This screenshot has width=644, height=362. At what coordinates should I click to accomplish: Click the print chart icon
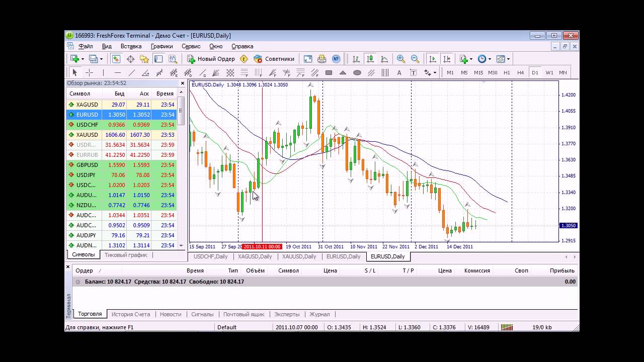[322, 59]
